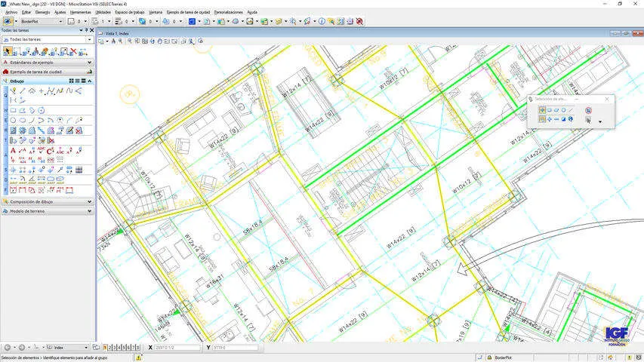
Task: Click the Fit View icon in view toolbar
Action: point(145,41)
